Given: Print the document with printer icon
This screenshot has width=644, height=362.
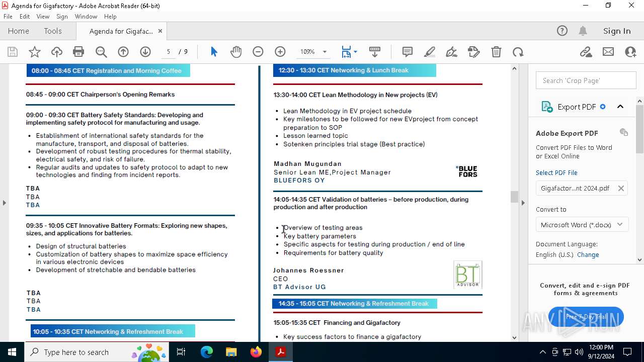Looking at the screenshot, I should (x=78, y=52).
